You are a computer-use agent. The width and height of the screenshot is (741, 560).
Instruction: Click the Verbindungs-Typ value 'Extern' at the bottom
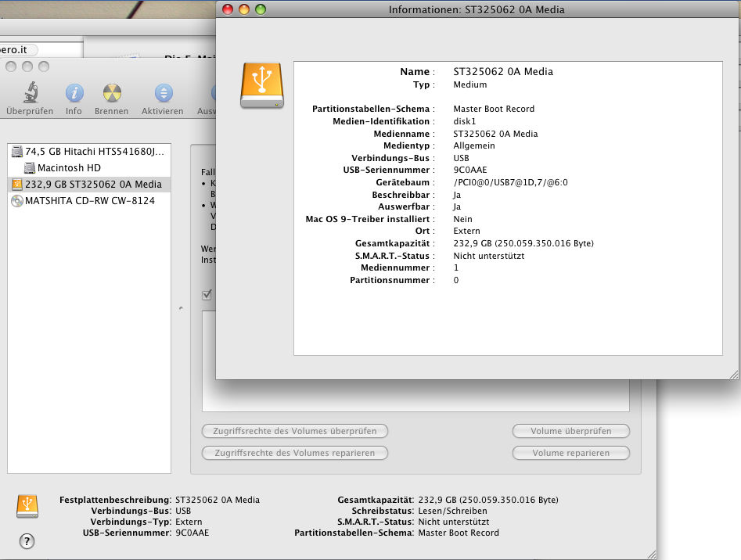coord(189,522)
